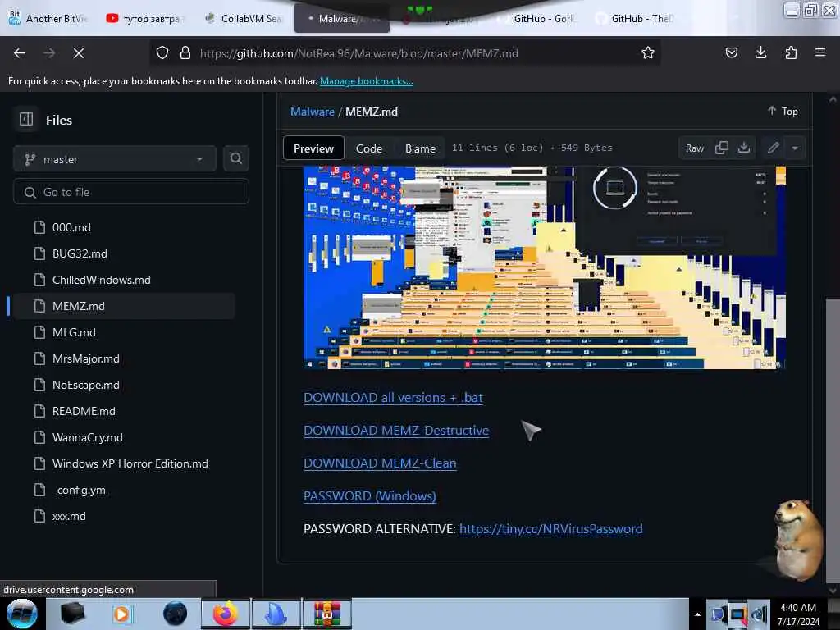Open DOWNLOAD MEMZ-Clean link
This screenshot has height=630, width=840.
(x=380, y=463)
